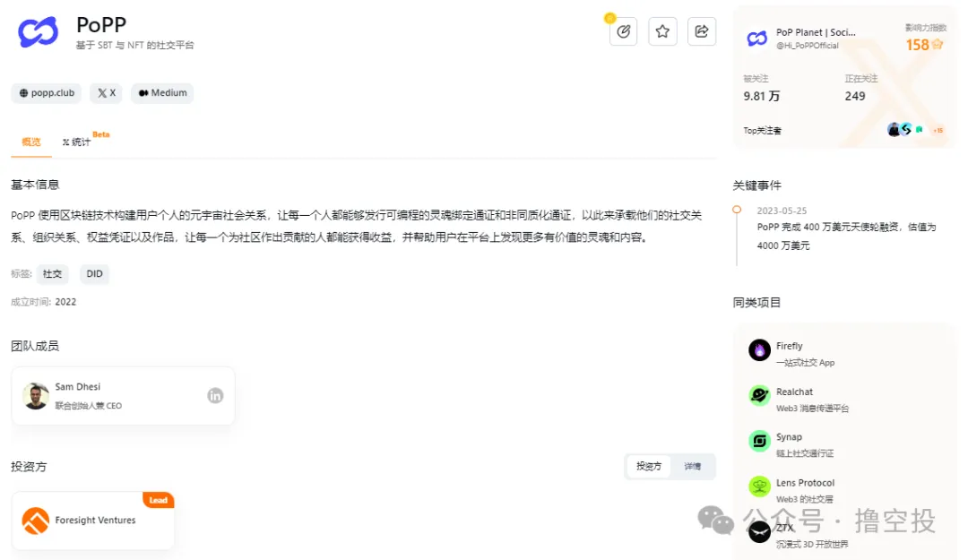Select Sam Dhesi team member name
The height and width of the screenshot is (560, 968).
click(78, 387)
